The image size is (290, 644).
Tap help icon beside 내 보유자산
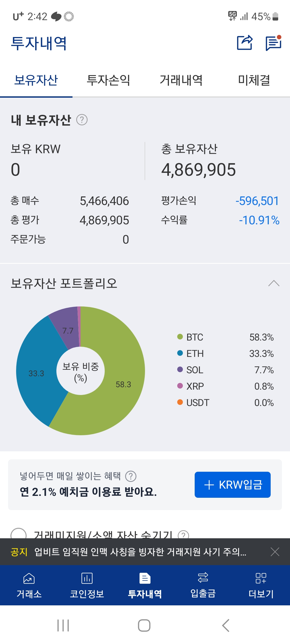(82, 120)
